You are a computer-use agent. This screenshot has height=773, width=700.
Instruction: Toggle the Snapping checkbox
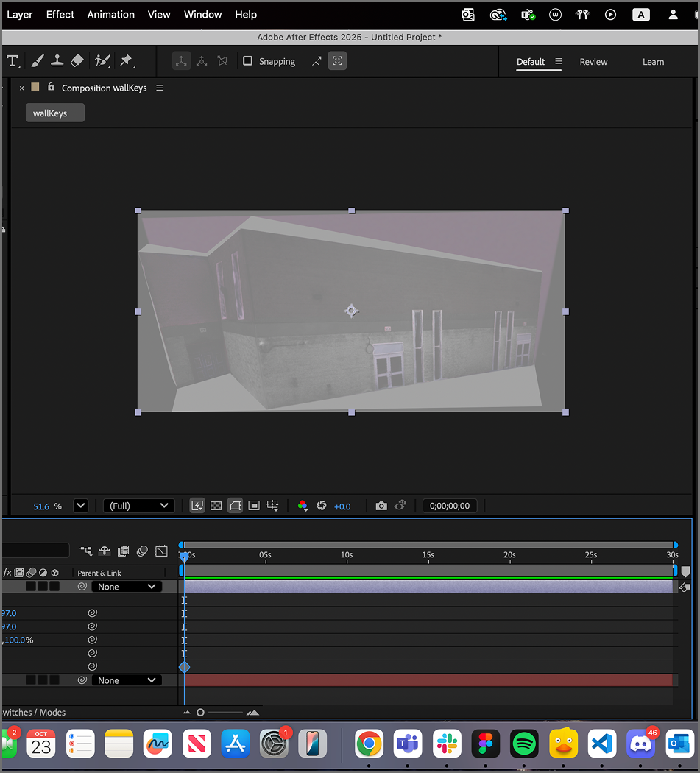pyautogui.click(x=248, y=61)
